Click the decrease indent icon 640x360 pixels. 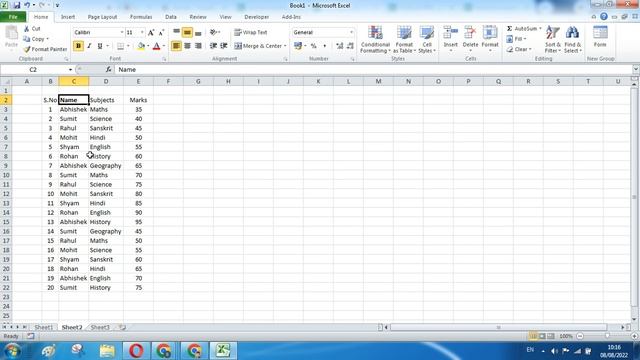click(x=213, y=46)
